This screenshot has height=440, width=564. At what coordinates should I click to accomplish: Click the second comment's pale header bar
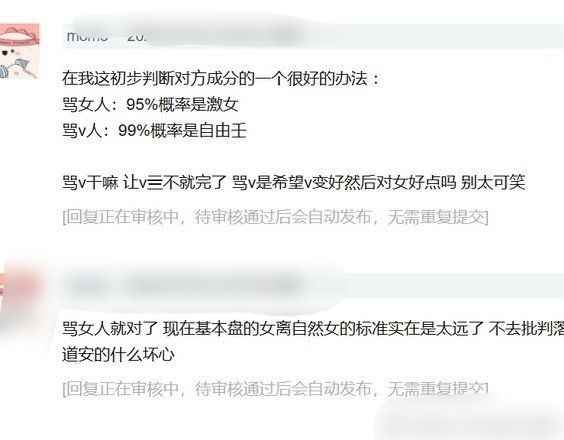click(x=313, y=286)
